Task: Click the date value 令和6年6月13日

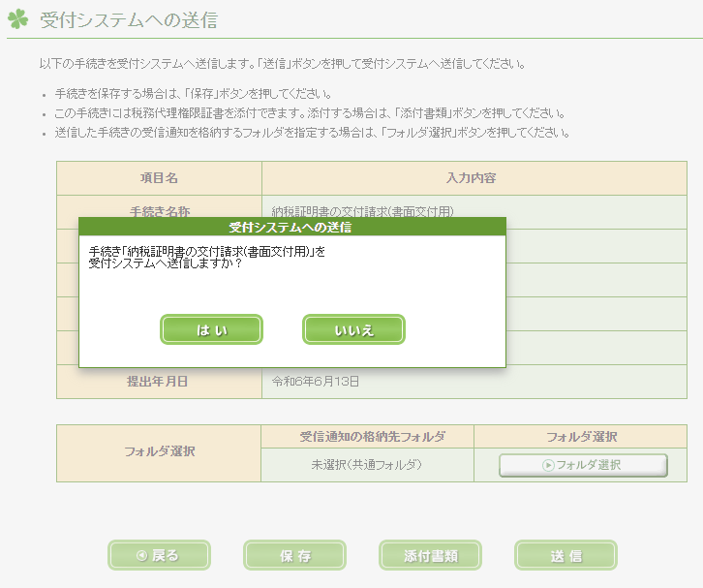Action: click(317, 382)
